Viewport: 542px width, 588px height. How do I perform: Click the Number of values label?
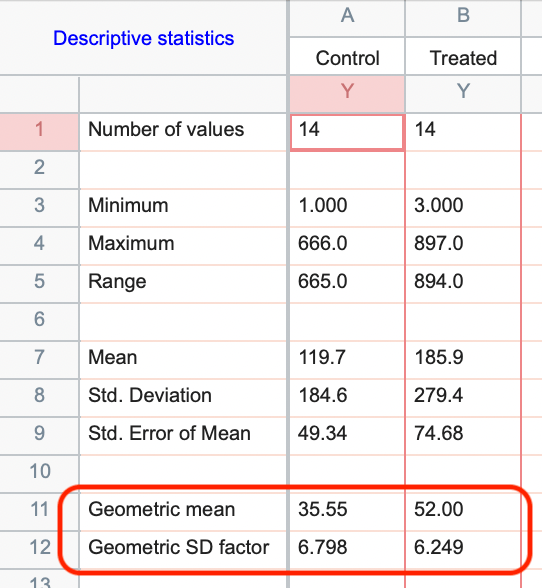tap(166, 130)
